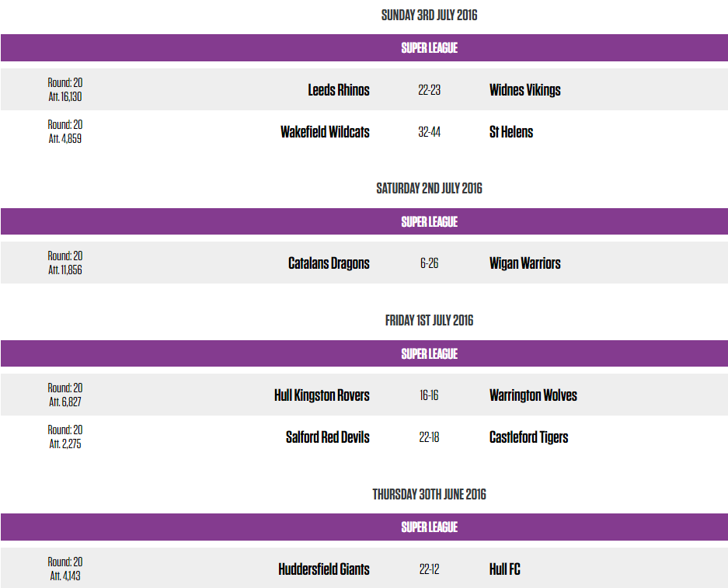The height and width of the screenshot is (588, 728).
Task: Open the St Helens team link
Action: coord(511,132)
